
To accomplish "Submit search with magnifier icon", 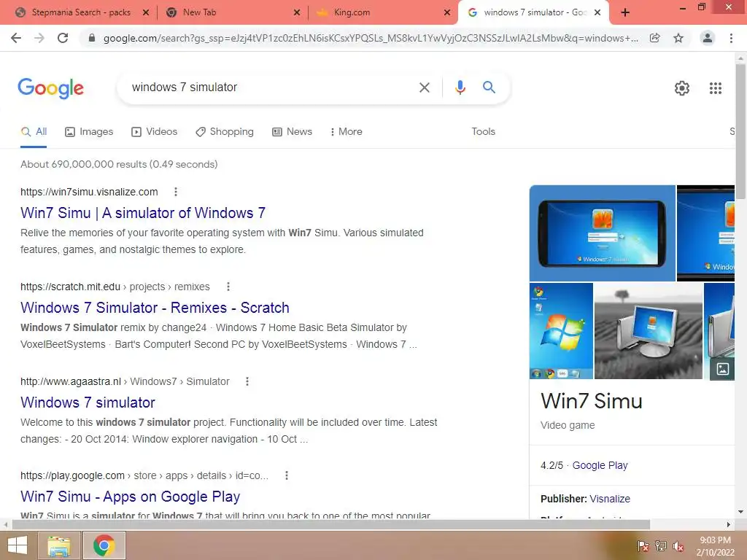I will pos(489,87).
